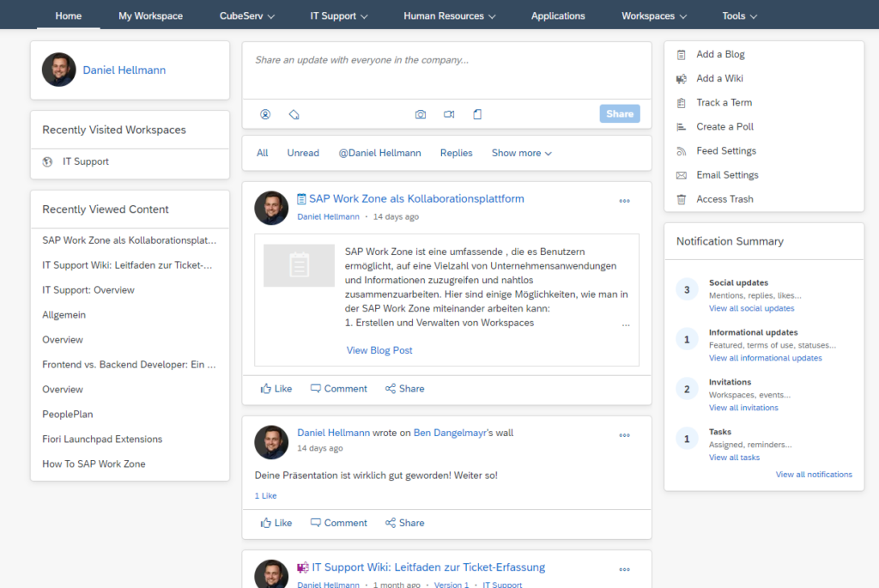Share the Ben Dangelmayr wall post

coord(405,523)
